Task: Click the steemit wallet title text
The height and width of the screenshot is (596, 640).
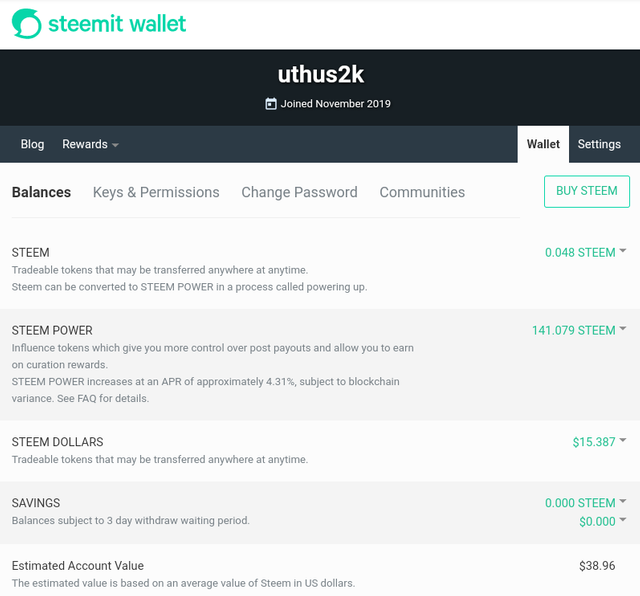Action: click(x=117, y=24)
